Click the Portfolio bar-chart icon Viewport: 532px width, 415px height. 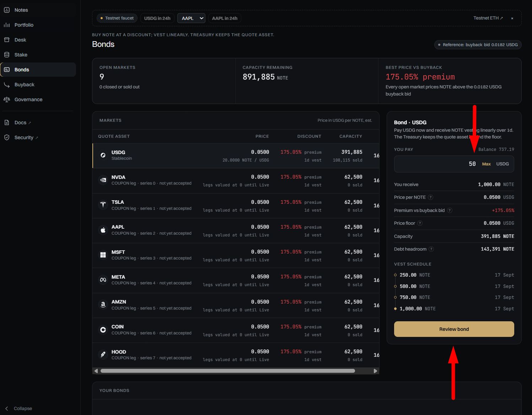pos(7,25)
